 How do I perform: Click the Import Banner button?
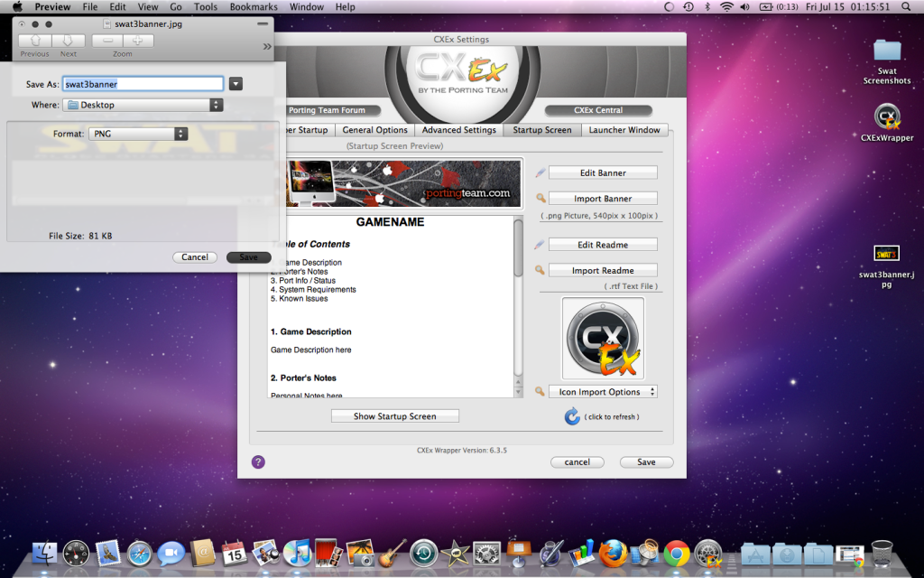click(x=603, y=199)
